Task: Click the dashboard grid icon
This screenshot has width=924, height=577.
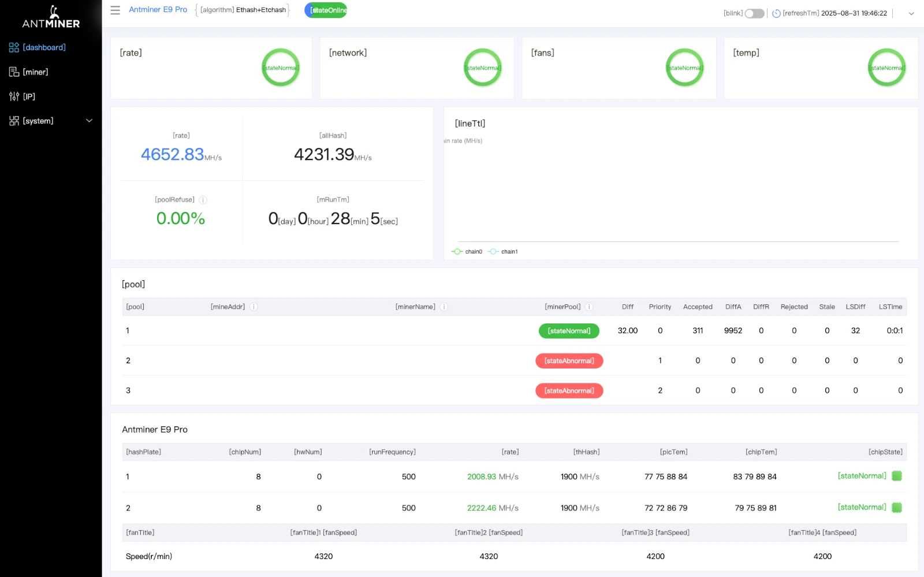Action: click(14, 47)
